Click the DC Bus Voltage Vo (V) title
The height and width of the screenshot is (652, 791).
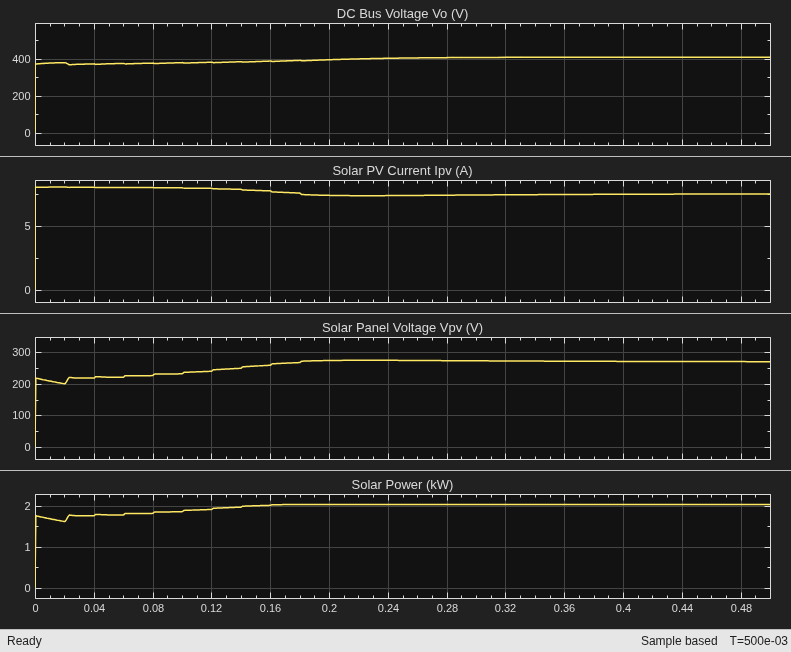[x=402, y=14]
